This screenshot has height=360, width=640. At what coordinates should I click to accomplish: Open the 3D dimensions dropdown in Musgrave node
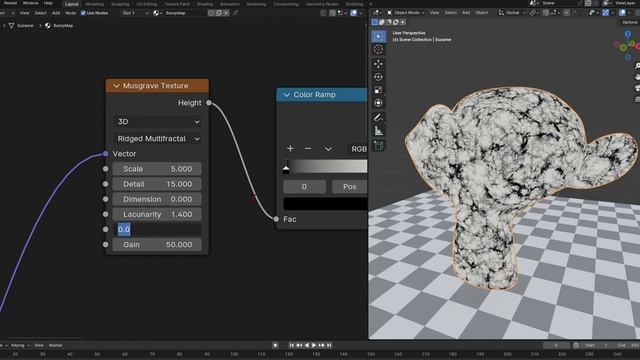pos(157,122)
